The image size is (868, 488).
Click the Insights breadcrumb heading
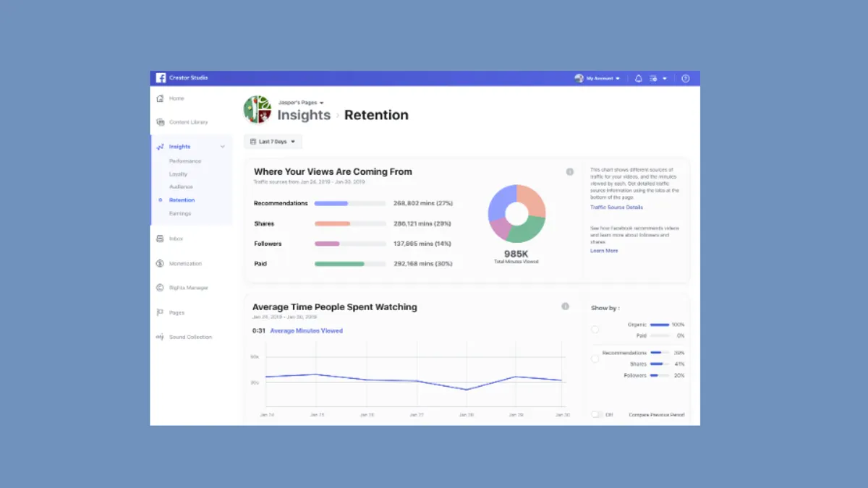[x=304, y=115]
